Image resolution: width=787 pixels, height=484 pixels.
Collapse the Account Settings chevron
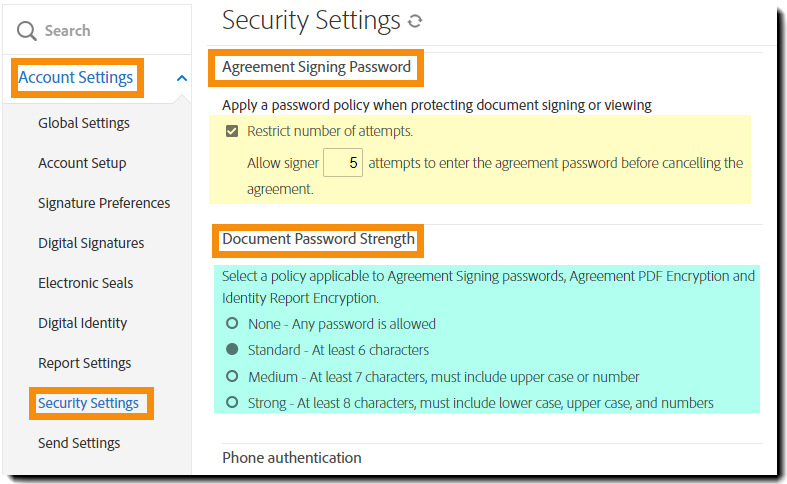181,78
